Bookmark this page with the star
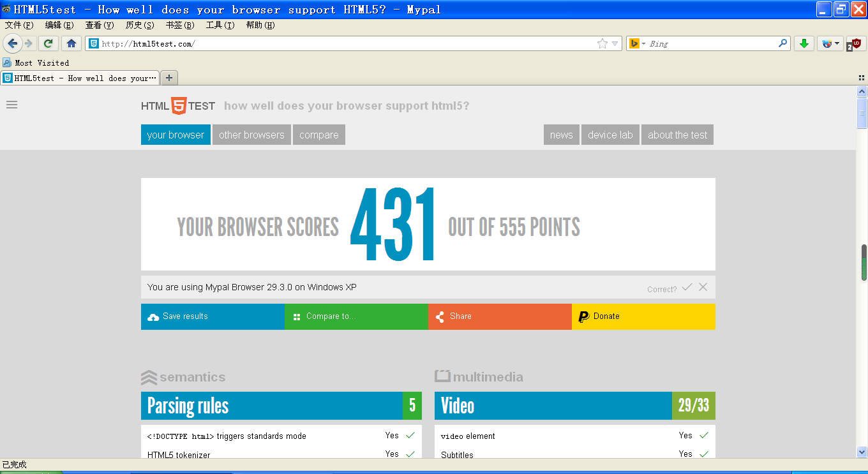 pyautogui.click(x=602, y=43)
